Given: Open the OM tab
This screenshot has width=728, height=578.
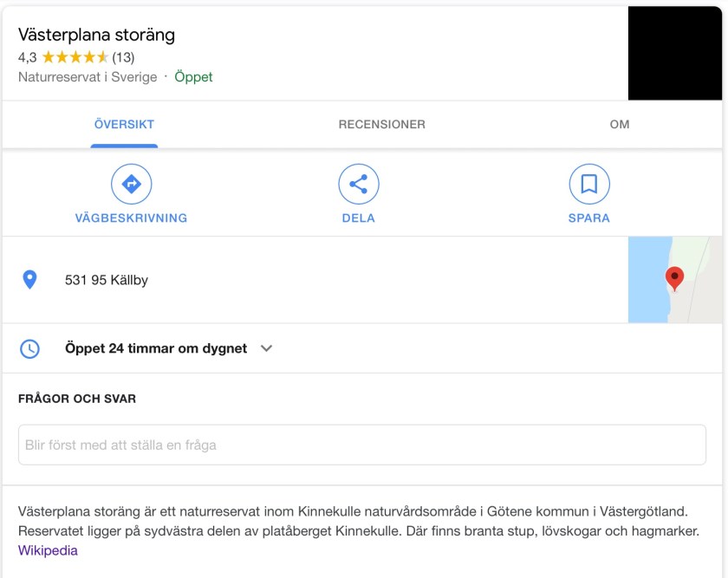Looking at the screenshot, I should click(x=619, y=124).
